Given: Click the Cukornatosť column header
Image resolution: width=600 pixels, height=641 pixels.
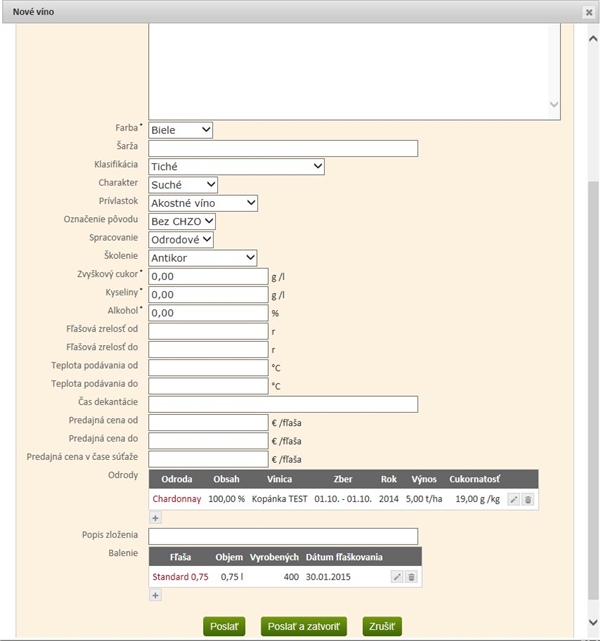Looking at the screenshot, I should (475, 479).
